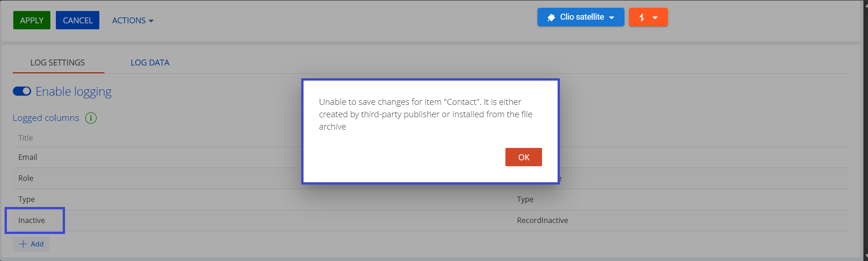Screen dimensions: 868x261
Task: Select the LOG SETTINGS tab
Action: click(58, 63)
